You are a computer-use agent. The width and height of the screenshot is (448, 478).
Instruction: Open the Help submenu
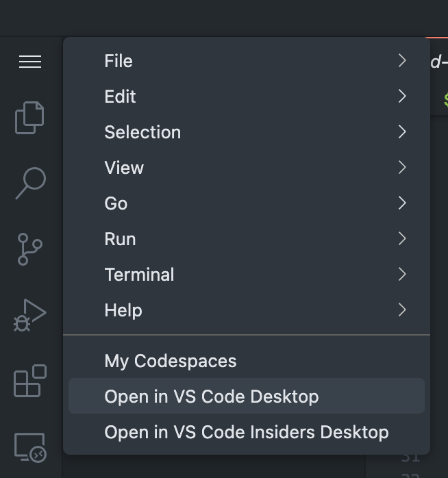click(x=247, y=310)
